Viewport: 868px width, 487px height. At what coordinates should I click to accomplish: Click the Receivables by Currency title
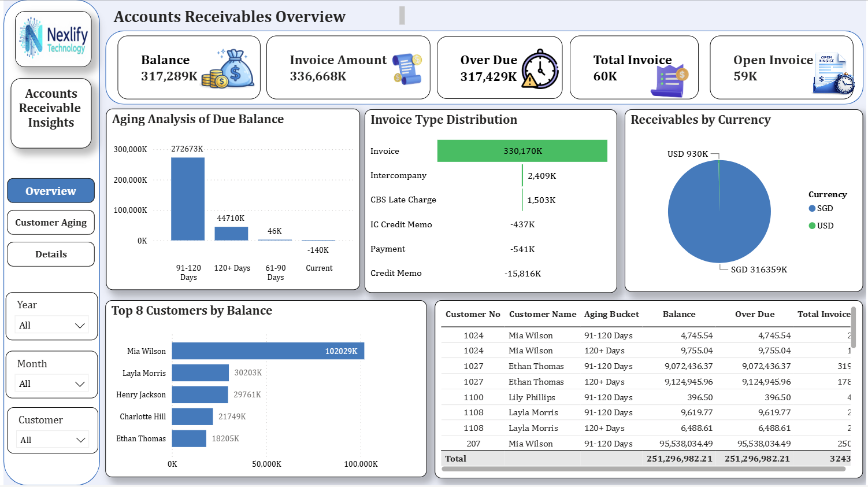pos(700,120)
